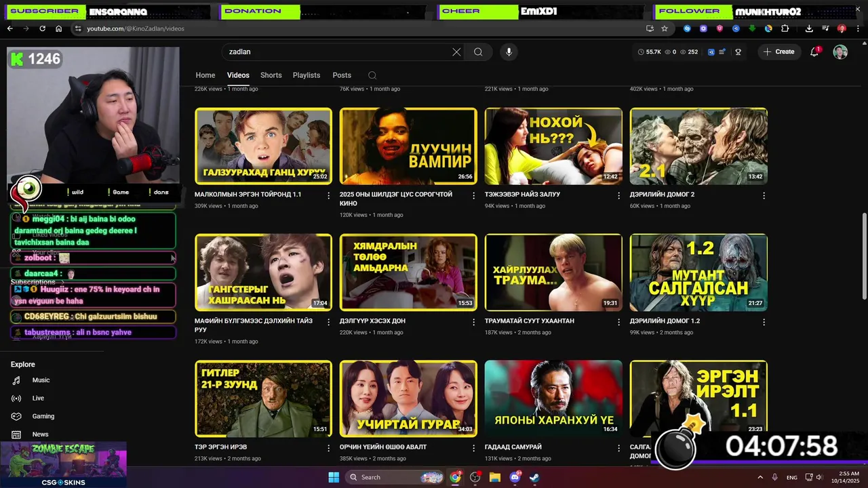Start voice search with the microphone icon
The height and width of the screenshot is (488, 868).
click(x=509, y=52)
